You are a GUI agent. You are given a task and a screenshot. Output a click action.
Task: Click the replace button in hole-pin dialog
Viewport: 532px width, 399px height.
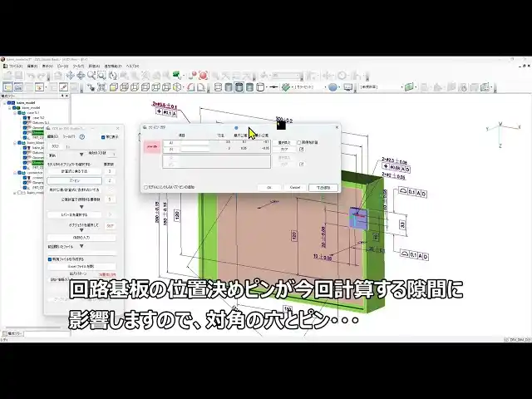pyautogui.click(x=284, y=142)
